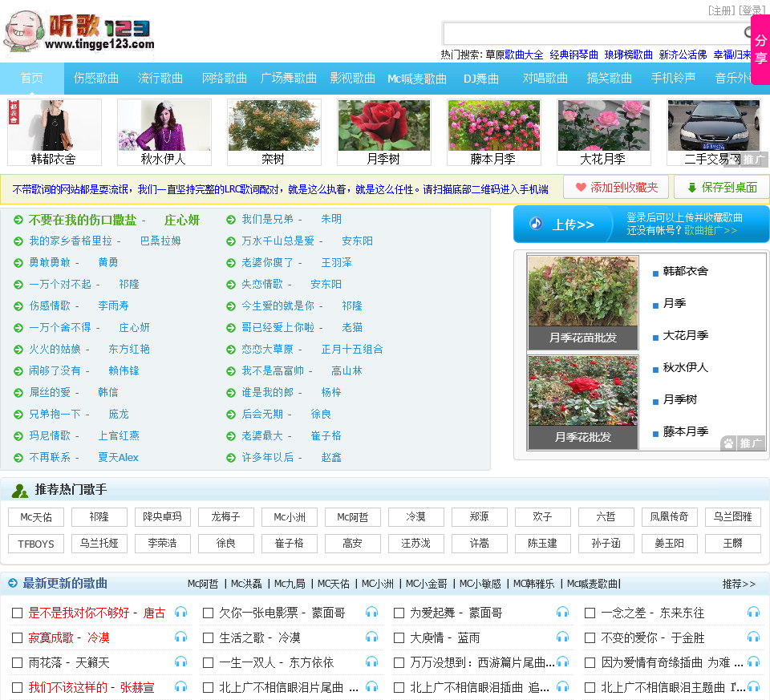The width and height of the screenshot is (770, 700).
Task: Click headphone icon for 一念之差
Action: [753, 612]
